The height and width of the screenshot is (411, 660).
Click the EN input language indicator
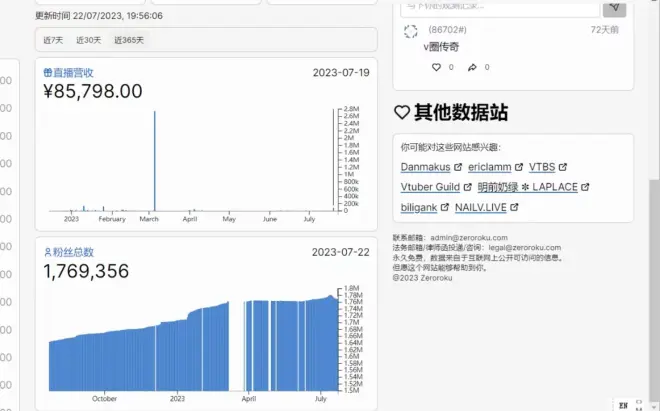(x=623, y=404)
